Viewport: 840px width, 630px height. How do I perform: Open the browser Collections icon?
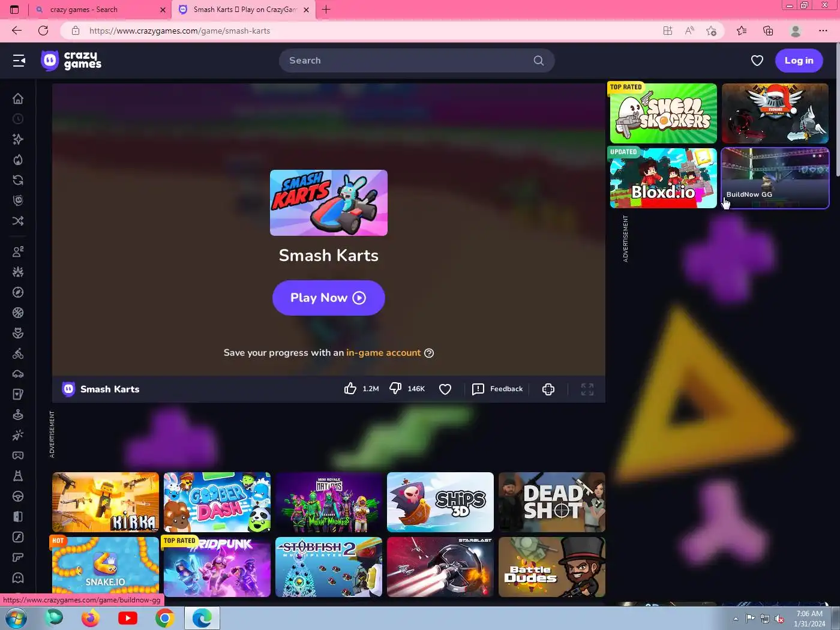point(768,31)
